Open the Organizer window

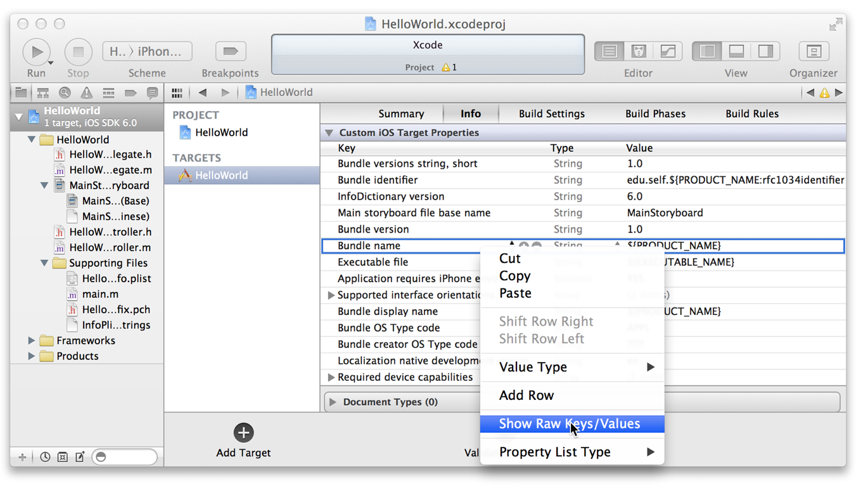814,52
